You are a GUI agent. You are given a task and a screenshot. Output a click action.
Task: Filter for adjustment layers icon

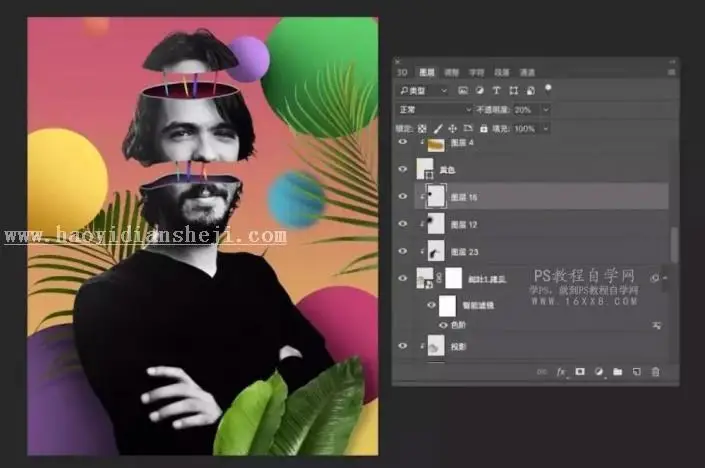tap(480, 90)
